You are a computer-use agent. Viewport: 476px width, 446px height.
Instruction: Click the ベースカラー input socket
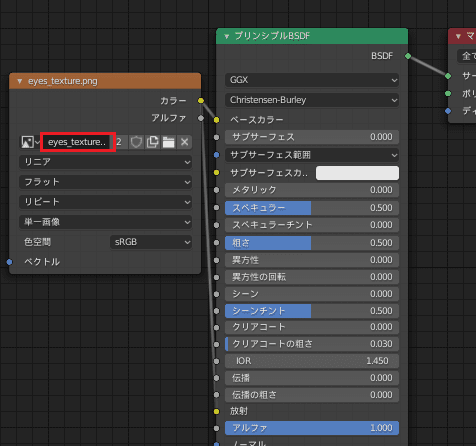tap(217, 120)
